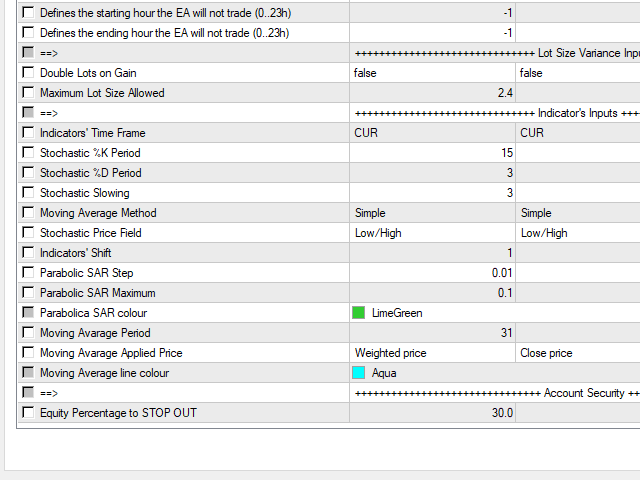Edit the Maximum Lot Size value 2.4
Screen dimensions: 640x480
pos(432,93)
